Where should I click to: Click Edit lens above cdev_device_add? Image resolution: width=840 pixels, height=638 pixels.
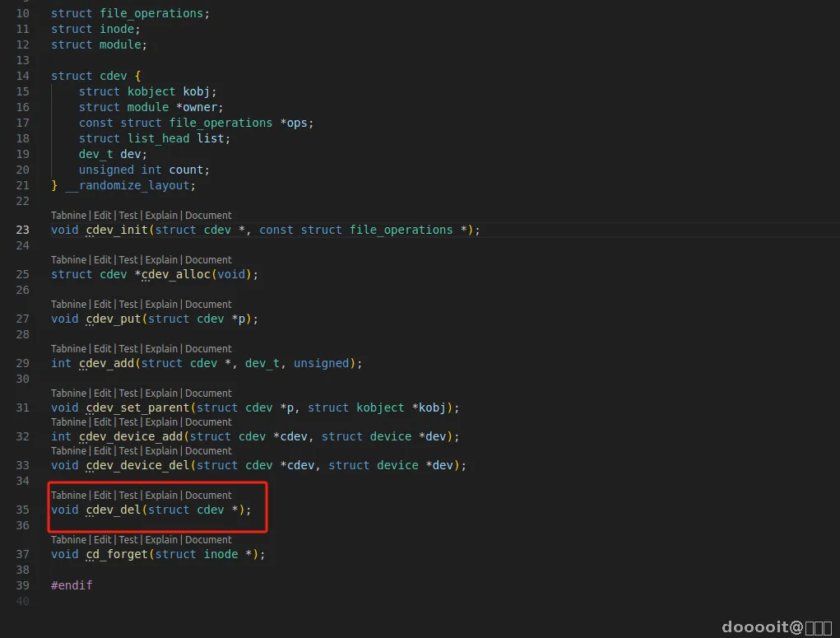(102, 422)
